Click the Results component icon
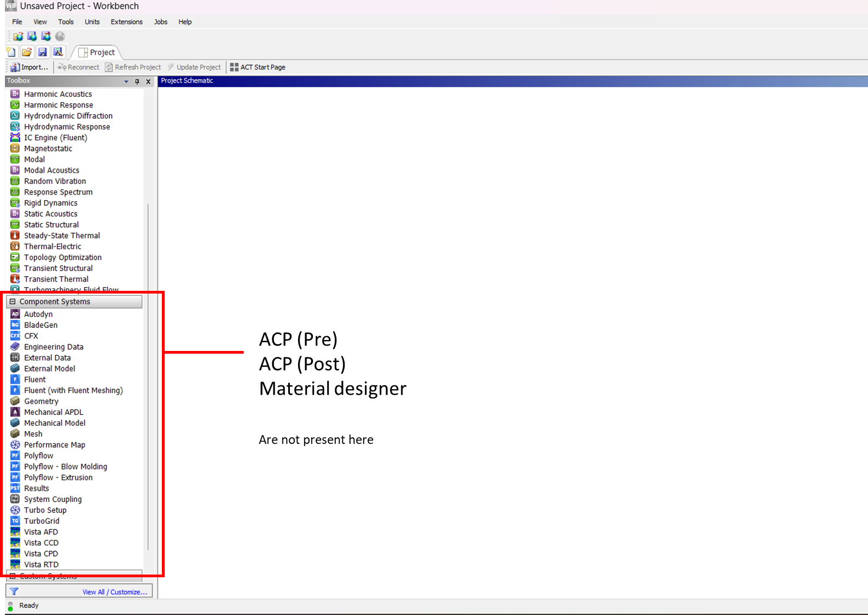868x615 pixels. pos(15,488)
